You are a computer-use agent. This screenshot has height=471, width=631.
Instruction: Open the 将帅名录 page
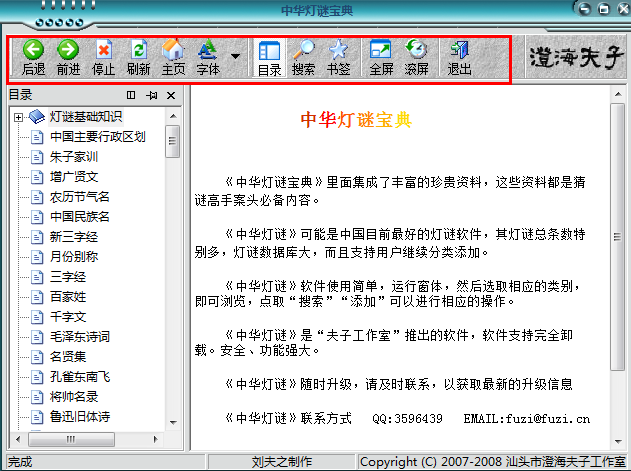click(74, 397)
